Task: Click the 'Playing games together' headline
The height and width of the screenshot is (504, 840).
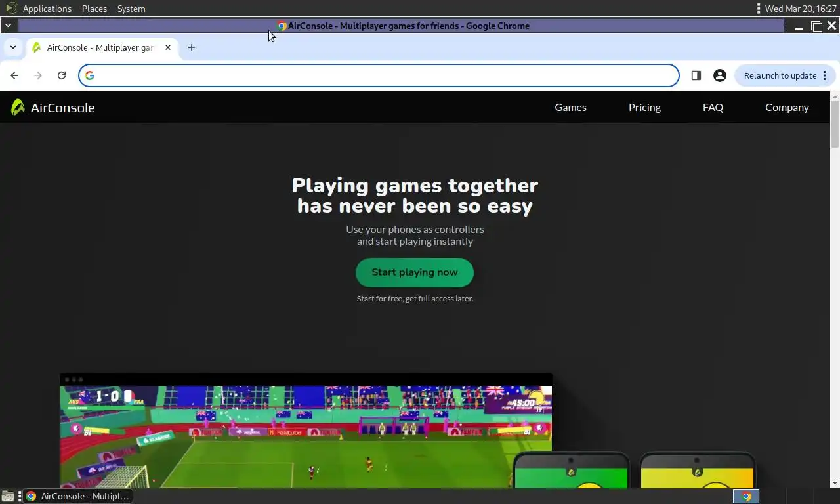Action: click(x=415, y=185)
